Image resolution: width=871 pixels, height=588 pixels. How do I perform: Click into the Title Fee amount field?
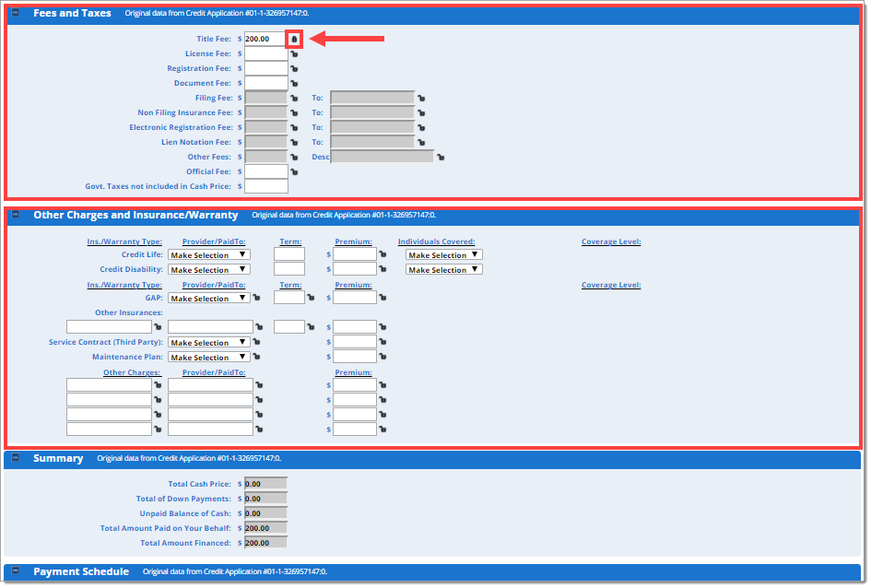coord(265,40)
